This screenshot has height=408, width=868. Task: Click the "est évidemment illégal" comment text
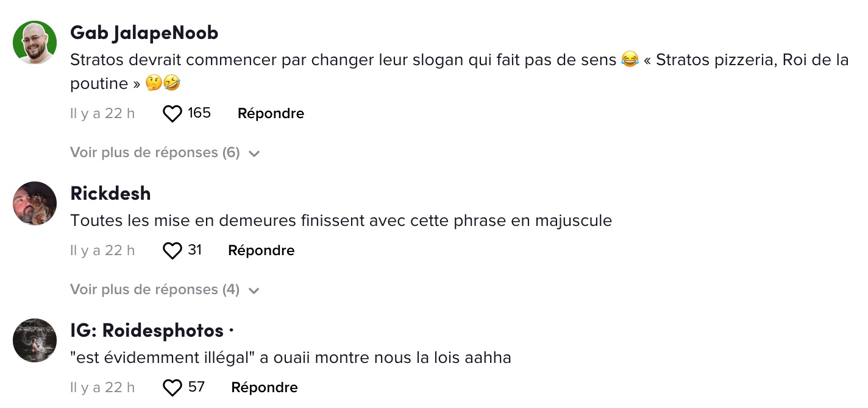pos(290,357)
